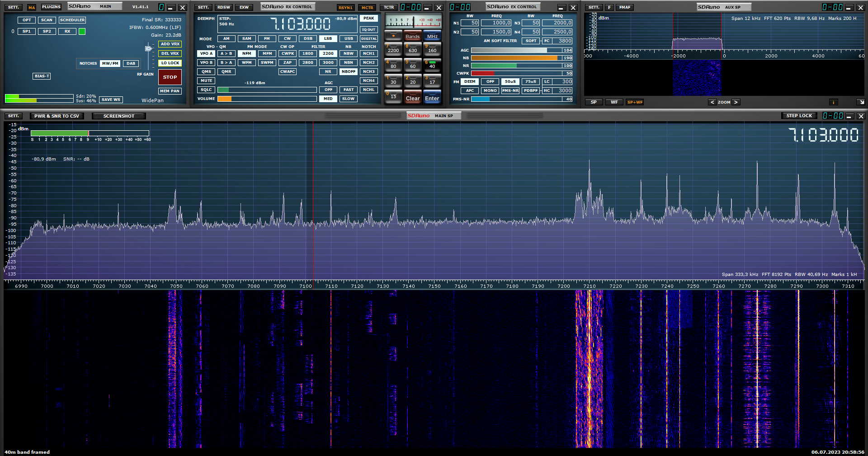Viewport: 868px width, 456px height.
Task: Select USB demodulation mode
Action: point(349,39)
